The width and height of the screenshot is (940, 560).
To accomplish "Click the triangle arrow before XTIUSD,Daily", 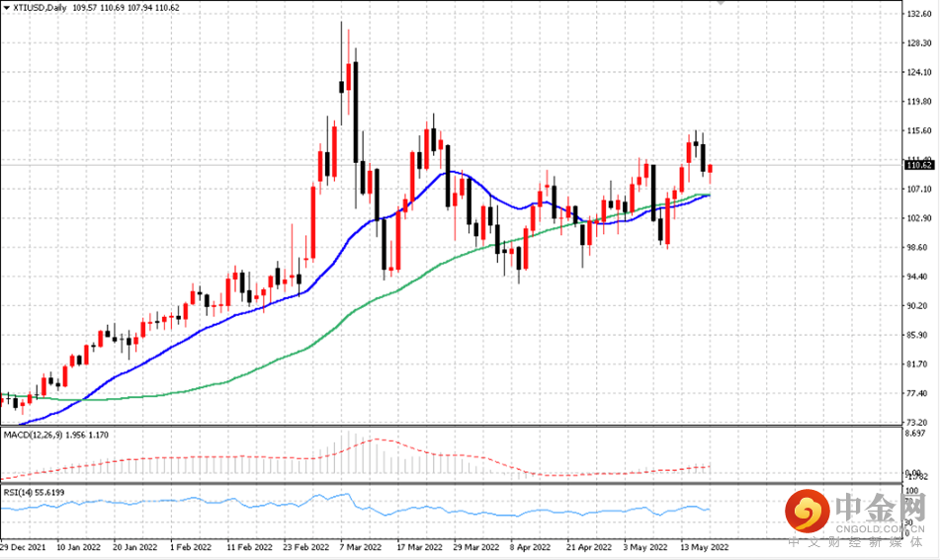I will click(x=6, y=7).
